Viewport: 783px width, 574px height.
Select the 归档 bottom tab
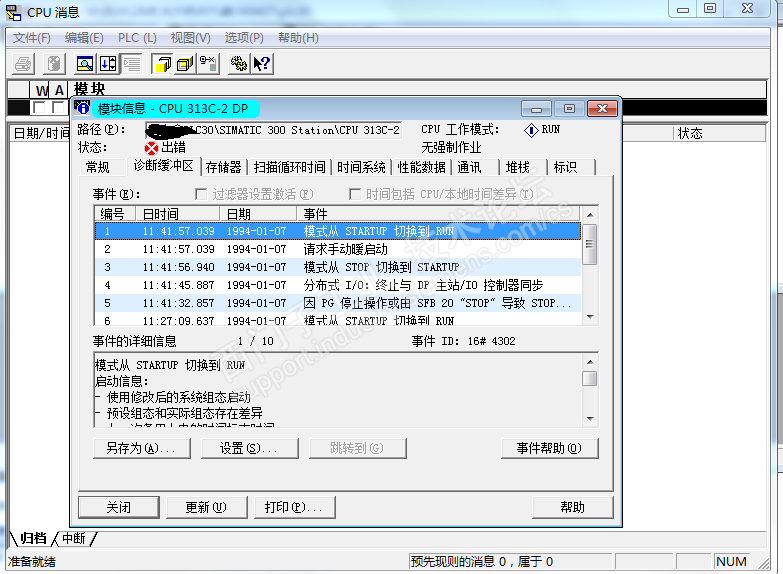[x=33, y=539]
